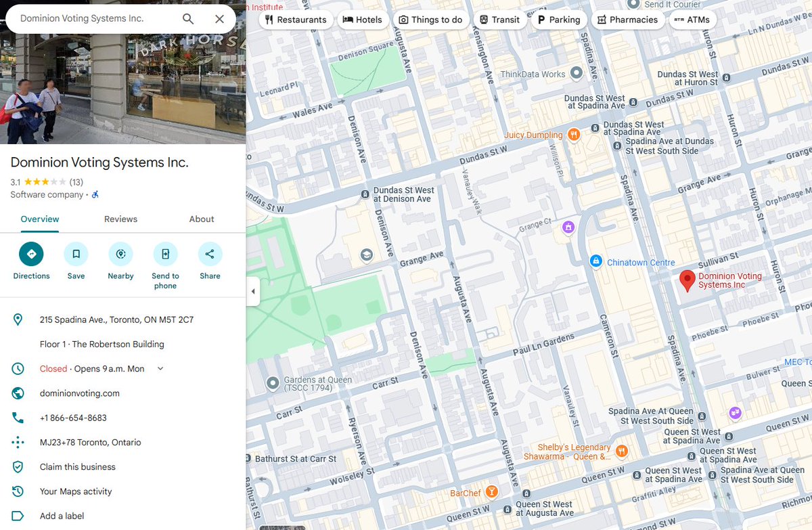Filter map by Restaurants
812x530 pixels.
click(296, 20)
